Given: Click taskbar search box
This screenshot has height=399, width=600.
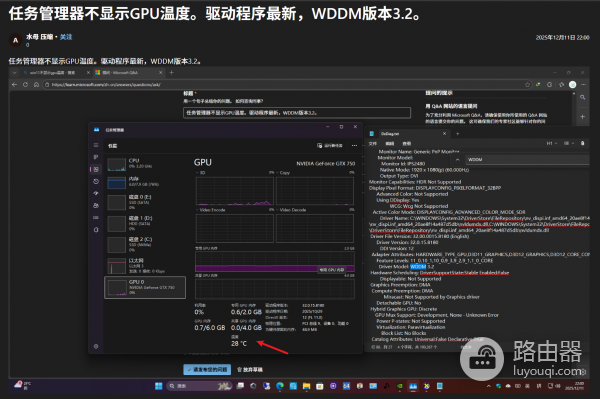Looking at the screenshot, I should [x=199, y=386].
